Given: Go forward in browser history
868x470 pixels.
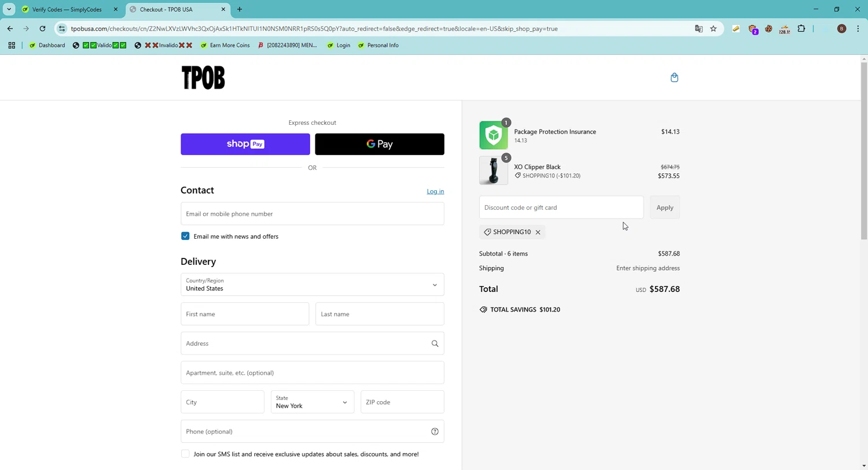Looking at the screenshot, I should 26,28.
